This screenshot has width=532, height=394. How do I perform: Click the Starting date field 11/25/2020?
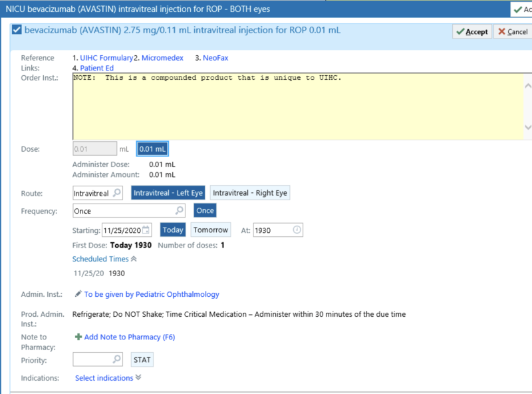pos(126,230)
